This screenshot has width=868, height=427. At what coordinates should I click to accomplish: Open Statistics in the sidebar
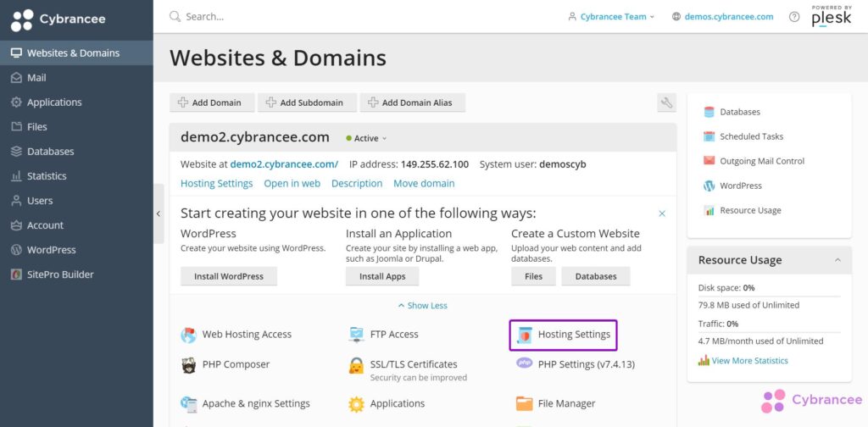coord(76,176)
